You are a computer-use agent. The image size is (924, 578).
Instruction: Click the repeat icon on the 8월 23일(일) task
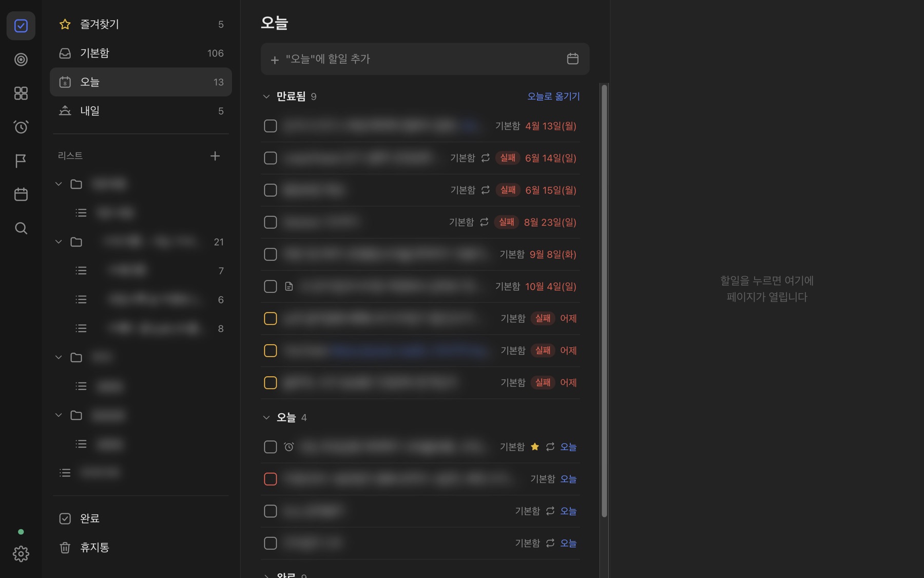(x=484, y=222)
